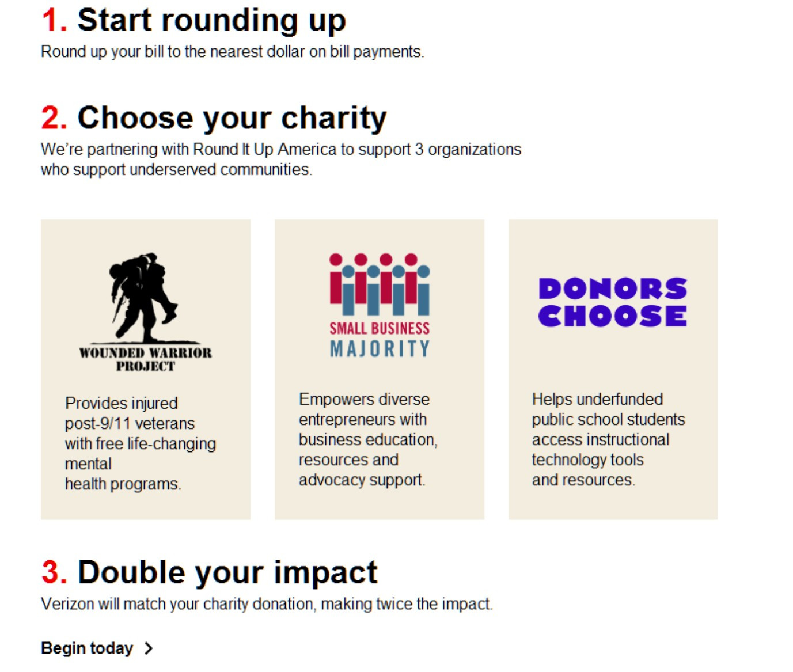The width and height of the screenshot is (793, 672).
Task: Click the red number 3 step marker
Action: click(x=54, y=572)
